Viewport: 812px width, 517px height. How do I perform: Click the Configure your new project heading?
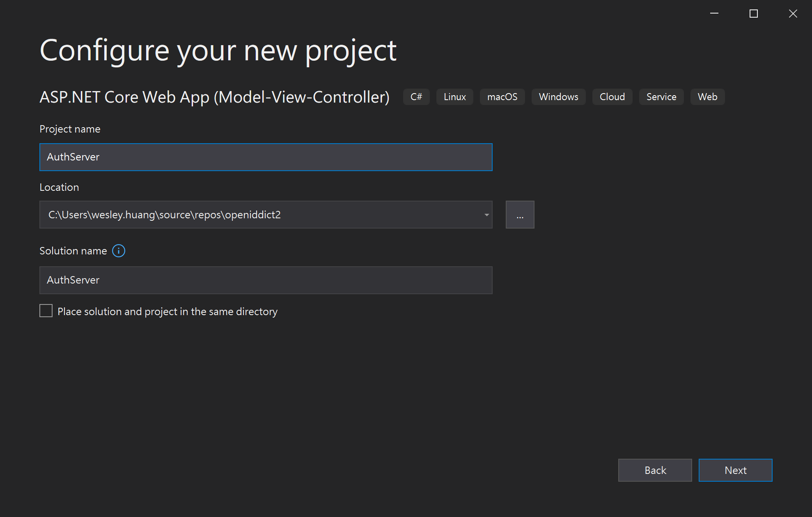[x=218, y=51]
